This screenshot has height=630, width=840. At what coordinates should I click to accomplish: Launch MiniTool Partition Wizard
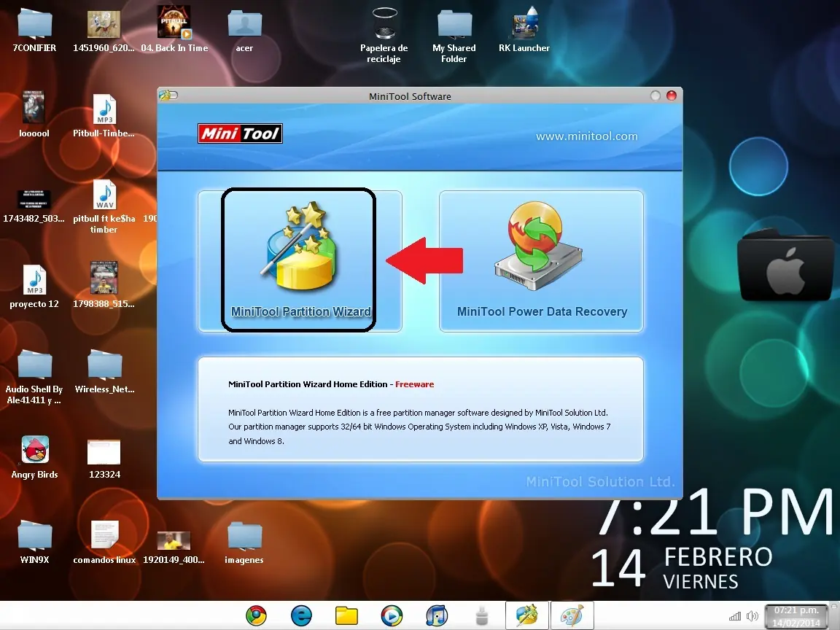point(300,261)
